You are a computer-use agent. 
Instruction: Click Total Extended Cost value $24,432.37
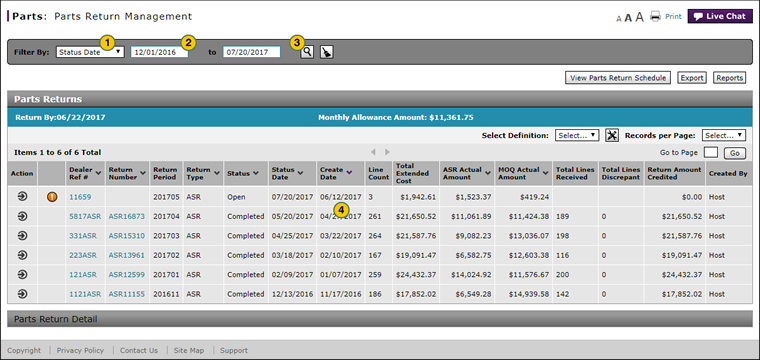[x=416, y=275]
